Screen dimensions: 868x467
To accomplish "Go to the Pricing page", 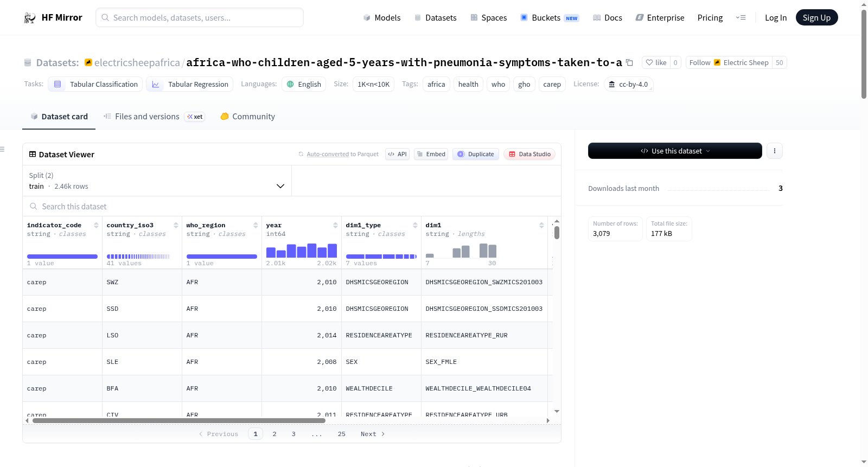I will click(x=710, y=18).
